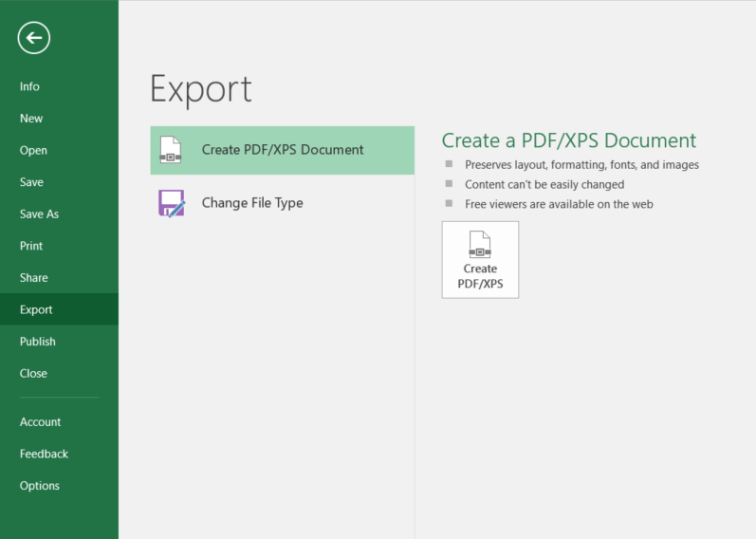Image resolution: width=756 pixels, height=539 pixels.
Task: Click the purple Change File Type disk icon
Action: (x=172, y=203)
